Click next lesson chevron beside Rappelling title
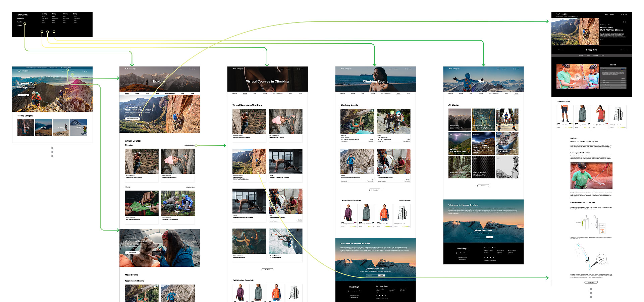Image resolution: width=644 pixels, height=302 pixels. [626, 50]
